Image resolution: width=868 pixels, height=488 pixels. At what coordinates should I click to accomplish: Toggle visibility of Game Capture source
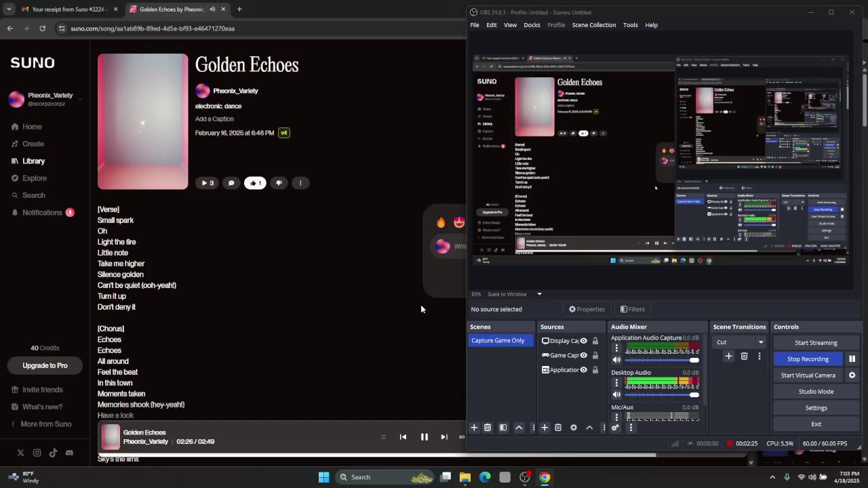583,355
